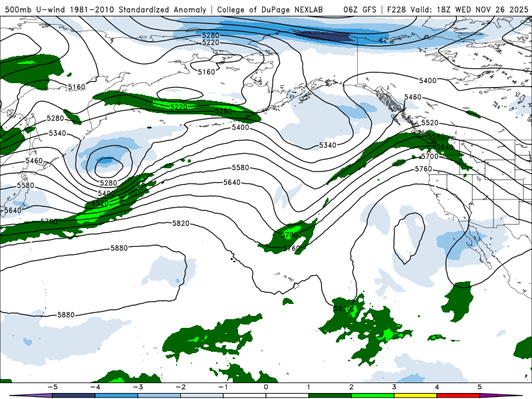Pick the yellow swatch between 3 and 4
The height and width of the screenshot is (399, 532).
(x=415, y=396)
